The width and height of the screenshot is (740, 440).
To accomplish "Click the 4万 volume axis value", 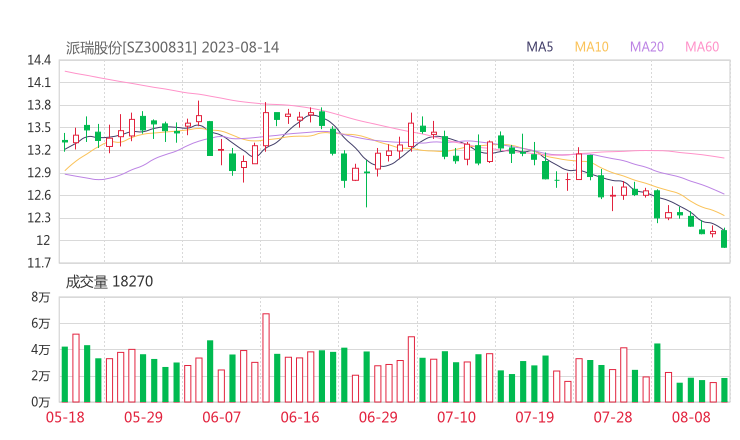I will pos(41,350).
